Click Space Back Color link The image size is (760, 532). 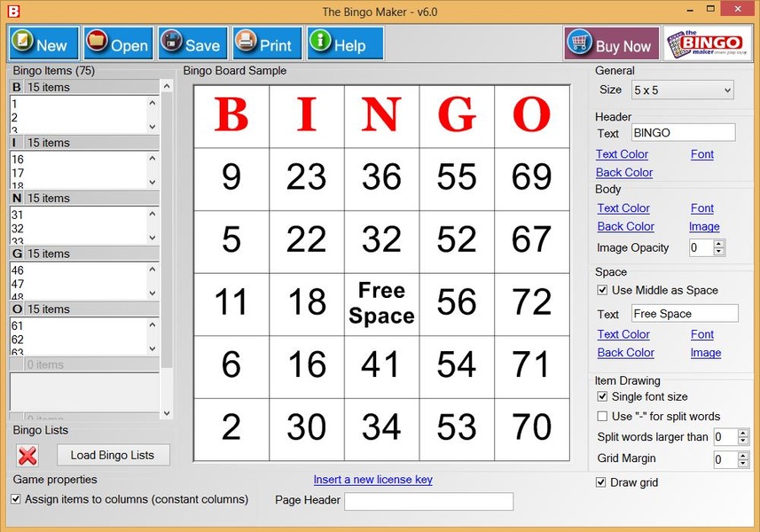click(x=626, y=353)
